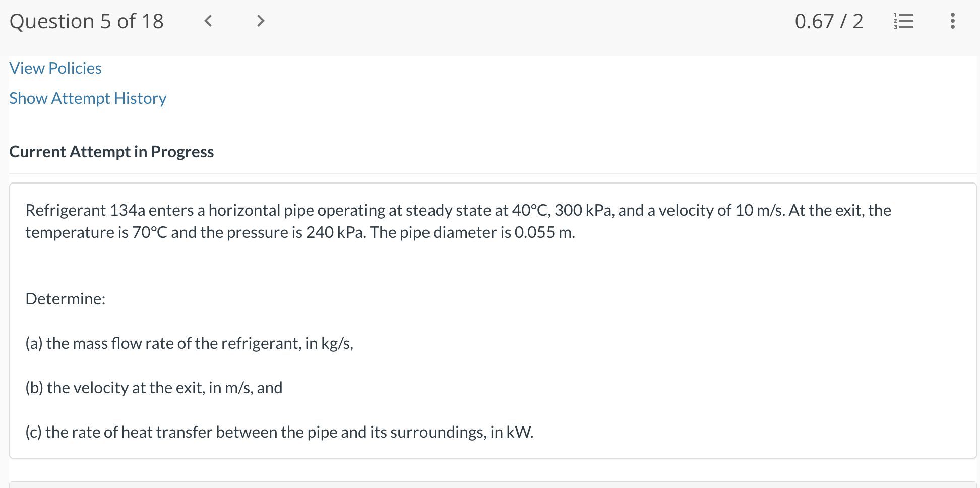This screenshot has height=488, width=980.
Task: Expand the vertical ellipsis options
Action: pyautogui.click(x=952, y=21)
